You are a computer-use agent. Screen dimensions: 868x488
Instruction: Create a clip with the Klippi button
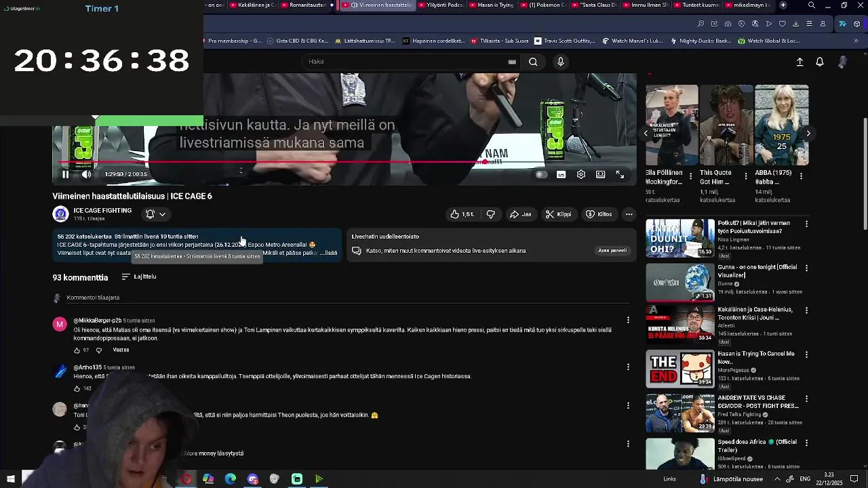point(558,214)
